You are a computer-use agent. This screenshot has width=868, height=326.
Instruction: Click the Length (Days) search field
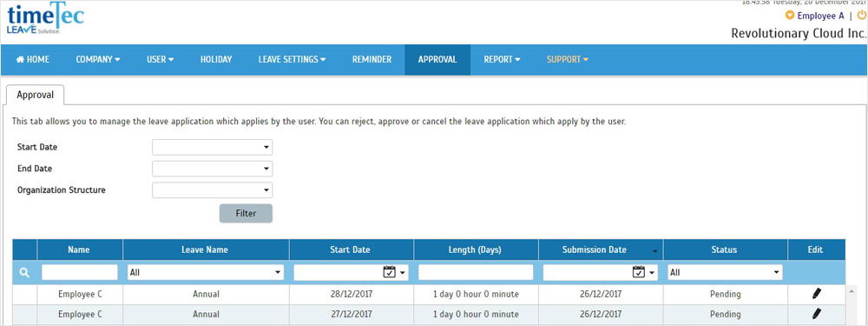coord(476,272)
